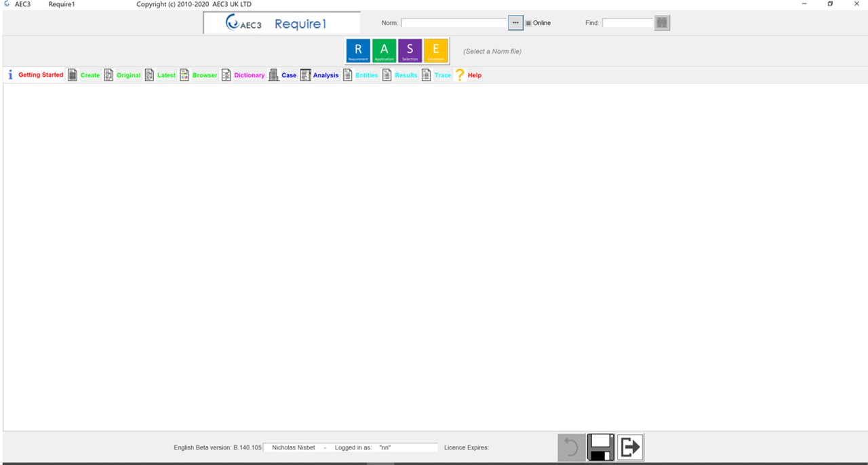Click the blue R Requirement tile
The image size is (868, 465).
(x=358, y=51)
